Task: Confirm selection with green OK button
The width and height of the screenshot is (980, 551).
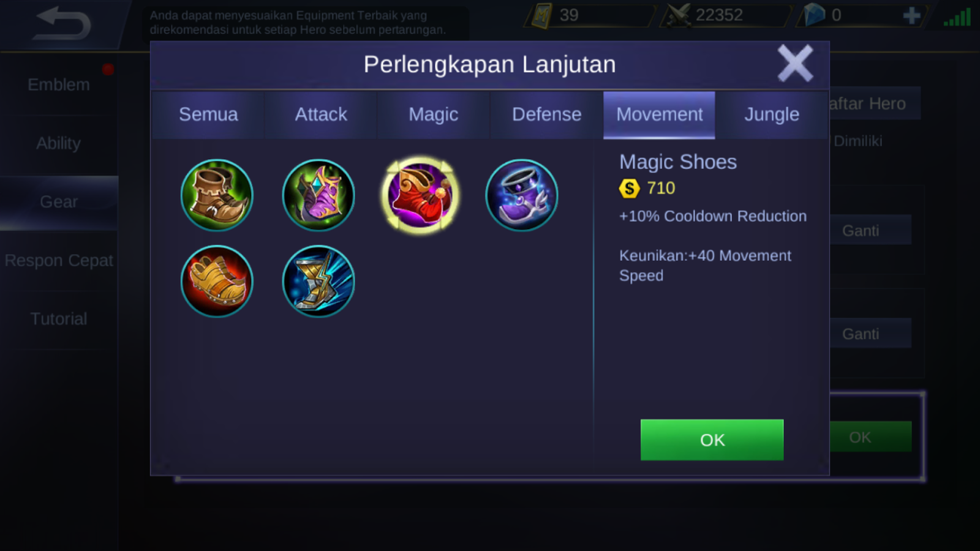Action: tap(712, 440)
